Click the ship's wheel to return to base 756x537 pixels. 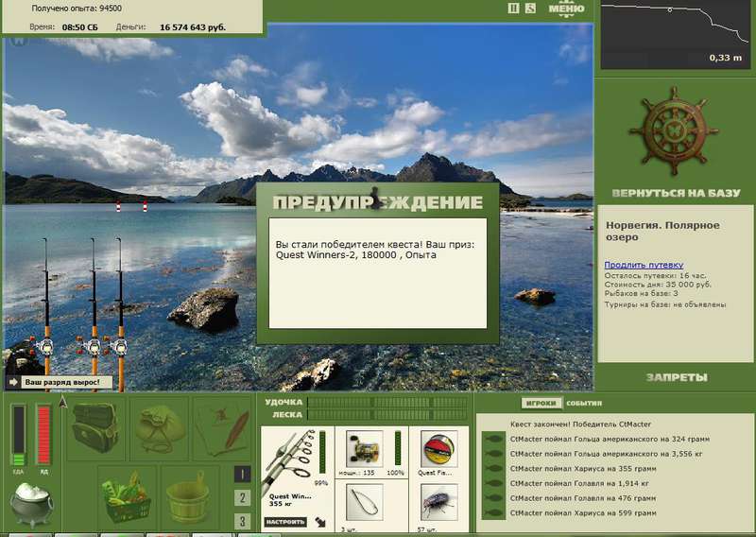click(x=674, y=130)
